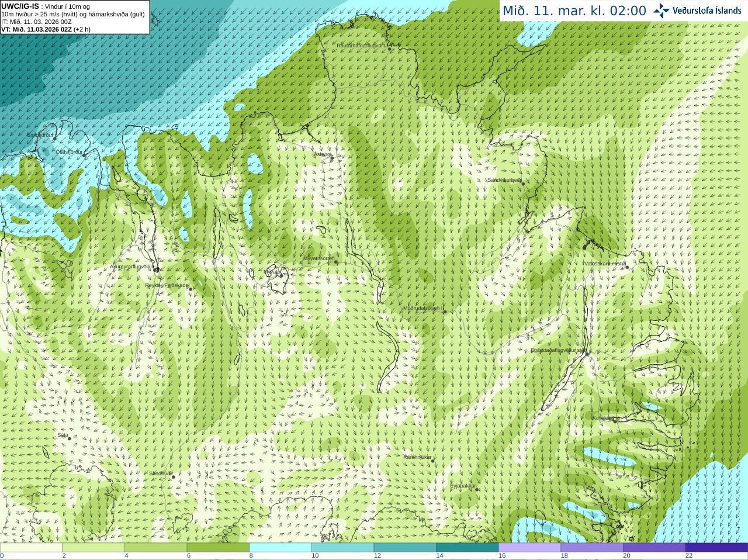
Task: Click the Sandvíkurheiði station marker
Action: coord(523,184)
